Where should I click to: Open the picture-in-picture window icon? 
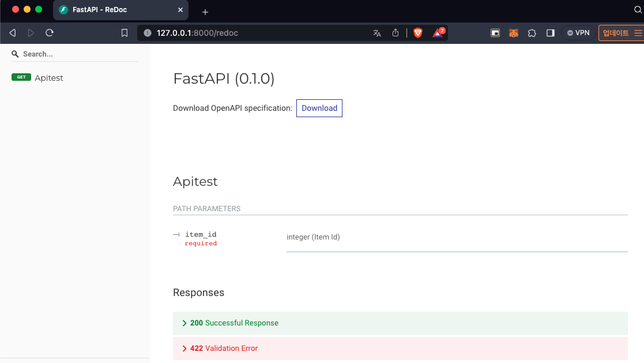(x=495, y=33)
